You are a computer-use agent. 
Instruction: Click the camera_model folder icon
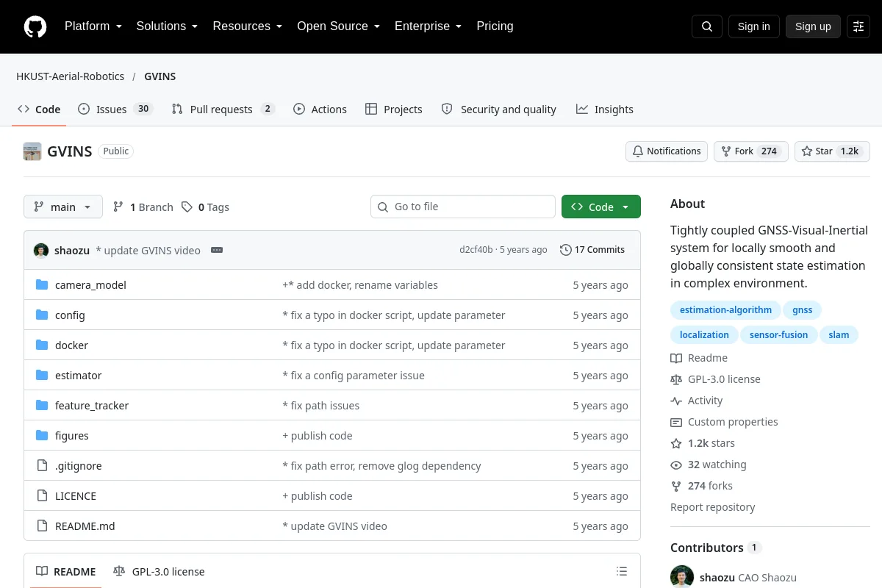(x=42, y=285)
